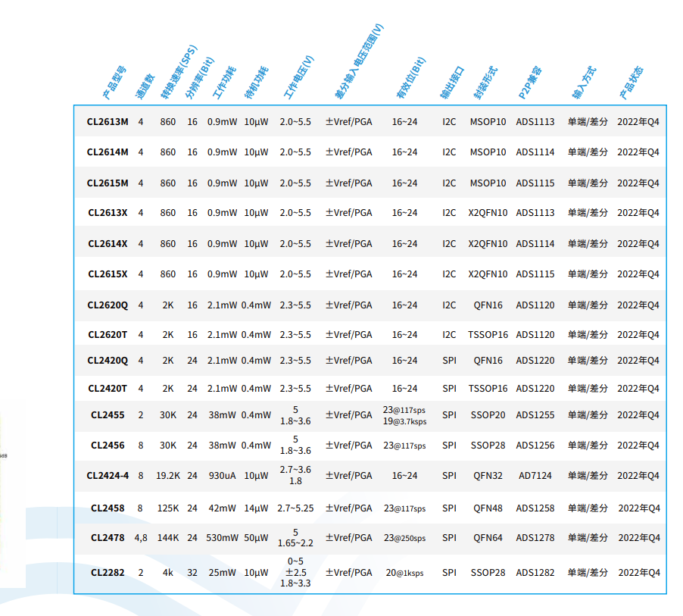683x616 pixels.
Task: Select the 输出接口 column header
Action: pos(452,83)
